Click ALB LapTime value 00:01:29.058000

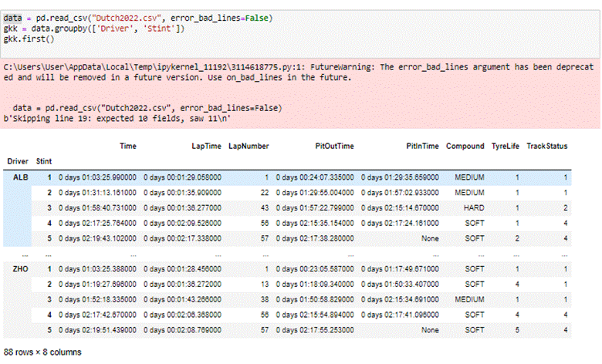pyautogui.click(x=182, y=177)
